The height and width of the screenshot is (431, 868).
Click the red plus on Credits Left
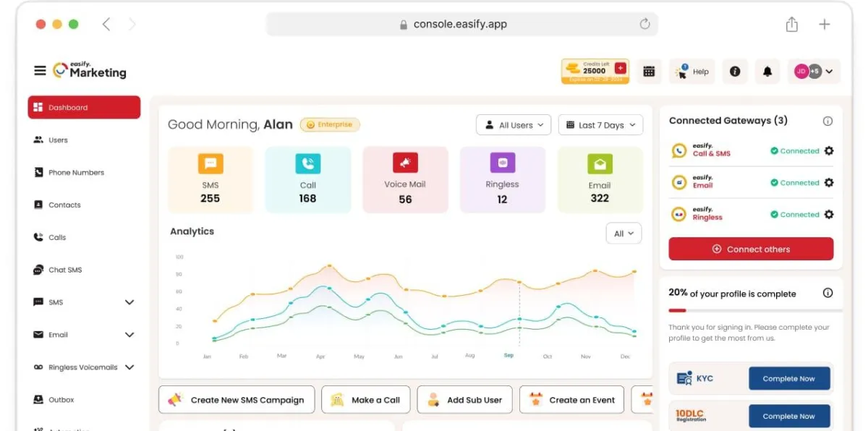tap(621, 68)
